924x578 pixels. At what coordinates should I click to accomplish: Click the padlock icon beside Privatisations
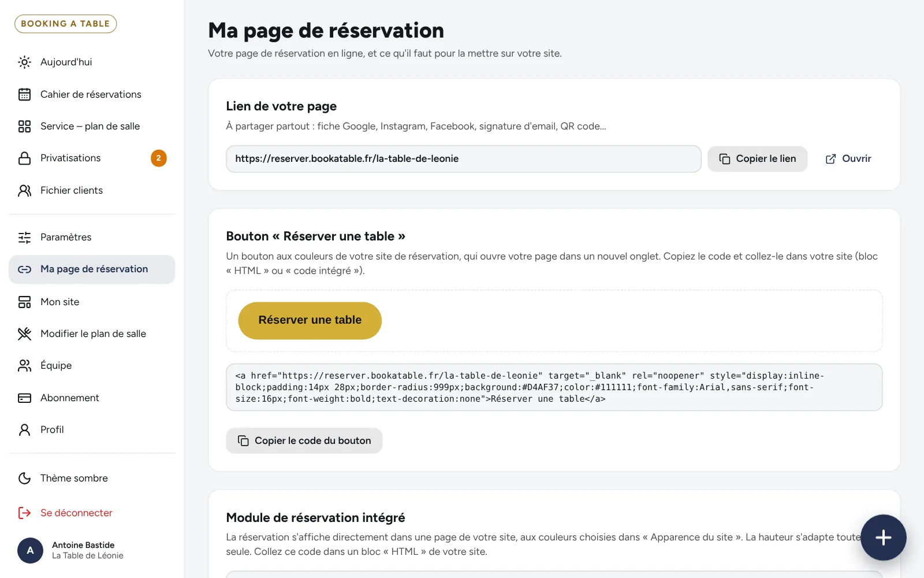[24, 158]
